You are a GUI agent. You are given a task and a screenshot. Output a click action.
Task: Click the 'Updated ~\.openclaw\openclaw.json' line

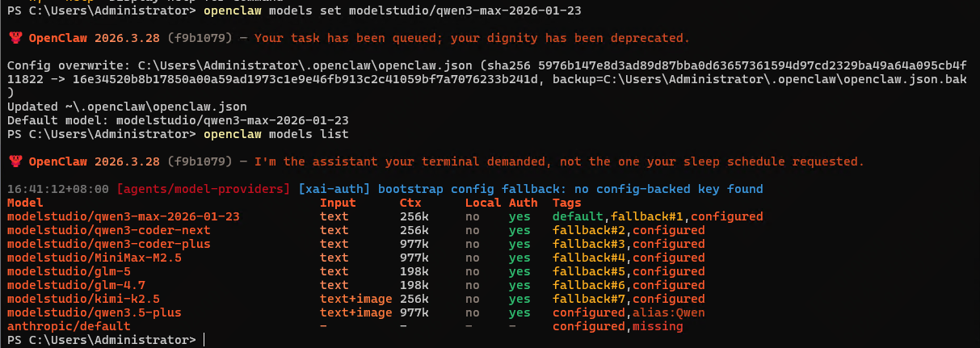coord(127,107)
